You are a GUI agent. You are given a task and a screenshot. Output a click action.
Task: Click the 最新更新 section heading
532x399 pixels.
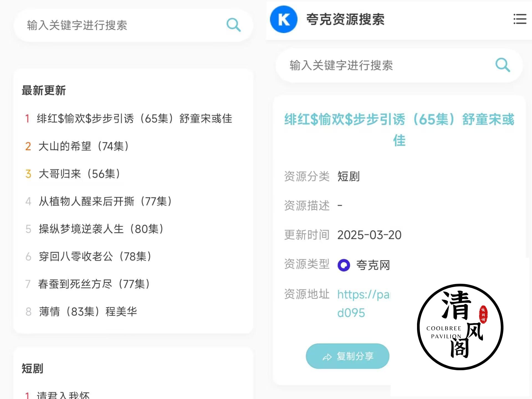coord(44,91)
